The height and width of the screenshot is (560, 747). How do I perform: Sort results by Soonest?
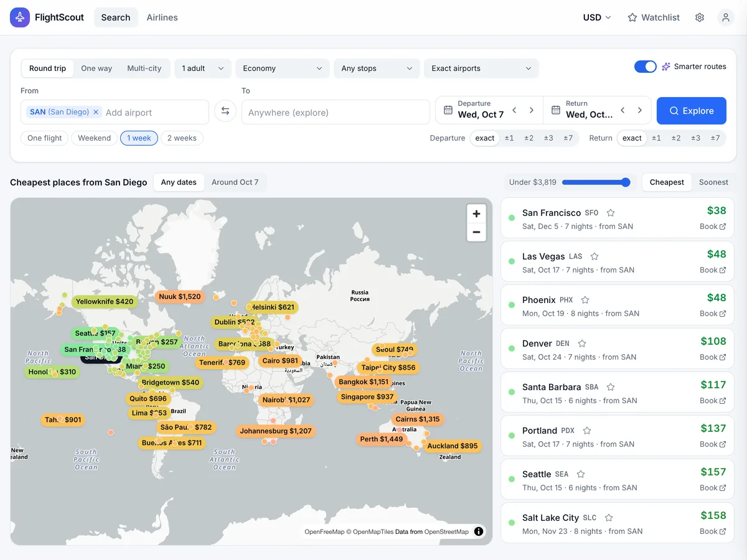[713, 182]
